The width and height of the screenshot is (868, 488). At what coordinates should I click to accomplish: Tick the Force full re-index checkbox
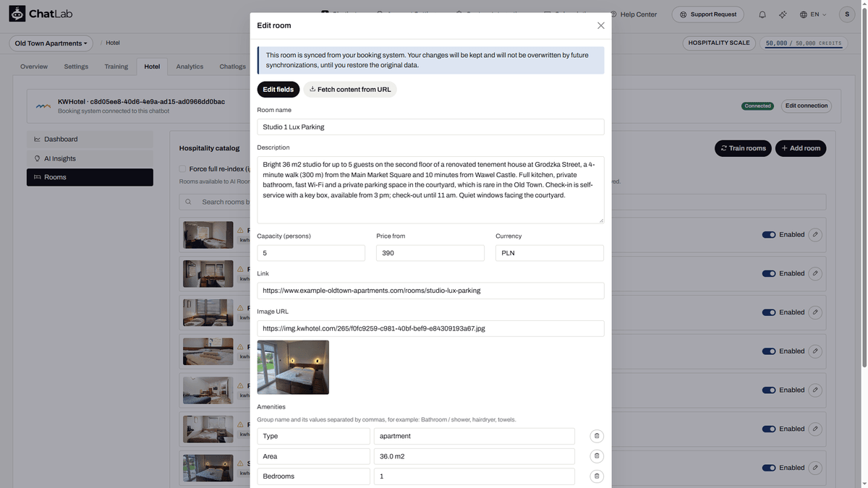click(x=183, y=169)
